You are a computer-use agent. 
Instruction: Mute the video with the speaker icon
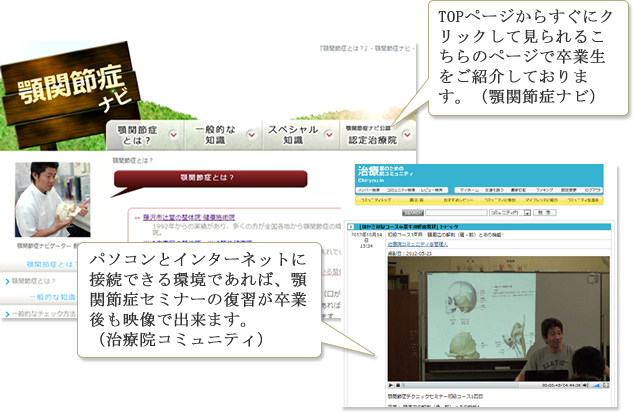[585, 385]
